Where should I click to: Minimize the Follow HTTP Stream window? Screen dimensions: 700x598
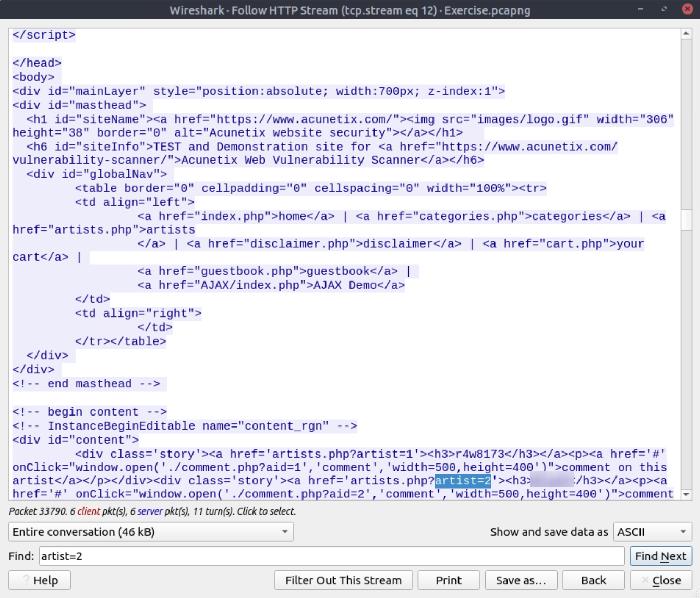coord(641,9)
